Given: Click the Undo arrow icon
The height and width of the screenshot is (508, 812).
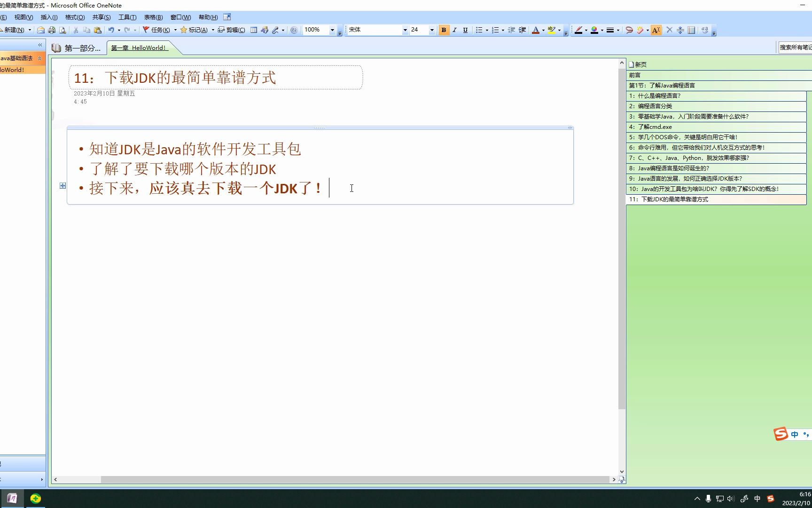Looking at the screenshot, I should (x=111, y=30).
